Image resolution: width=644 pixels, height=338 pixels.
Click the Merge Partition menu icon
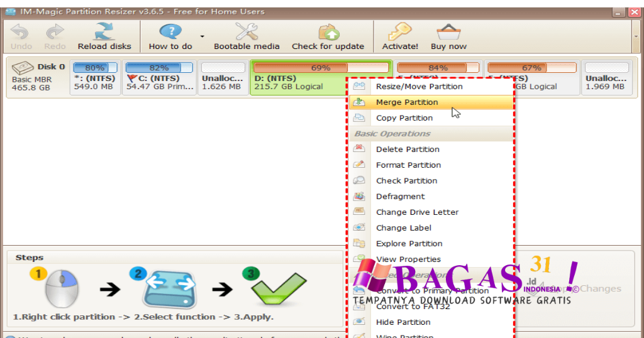359,102
